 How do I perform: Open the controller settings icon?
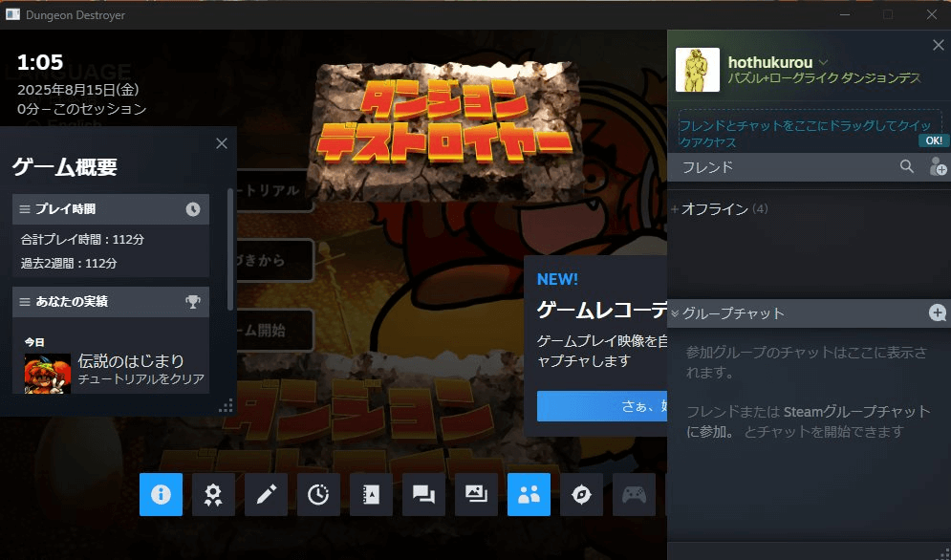coord(634,494)
